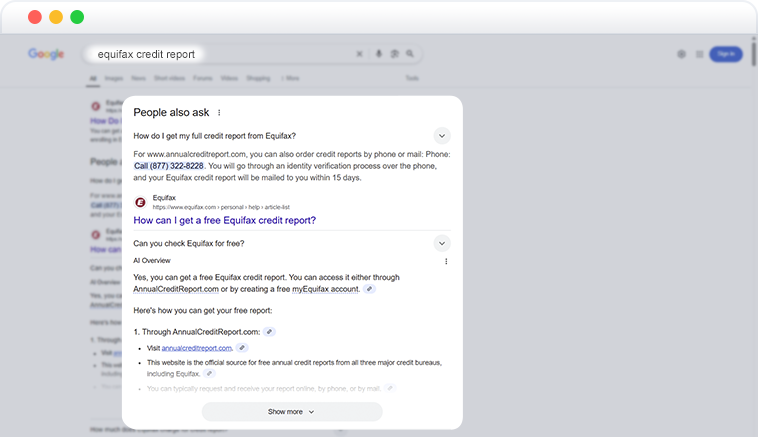Viewport: 758px width, 437px height.
Task: Clear the search query with the X icon
Action: [359, 54]
